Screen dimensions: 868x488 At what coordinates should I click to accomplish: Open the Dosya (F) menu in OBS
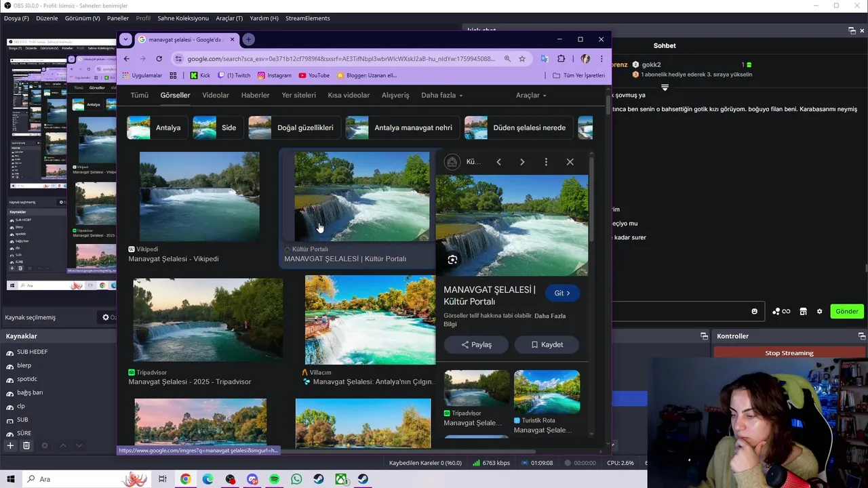point(16,18)
